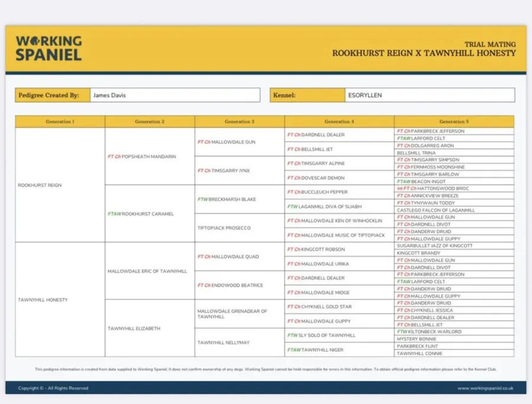
Task: Open the www.workingspaniel.co.uk link
Action: 485,388
